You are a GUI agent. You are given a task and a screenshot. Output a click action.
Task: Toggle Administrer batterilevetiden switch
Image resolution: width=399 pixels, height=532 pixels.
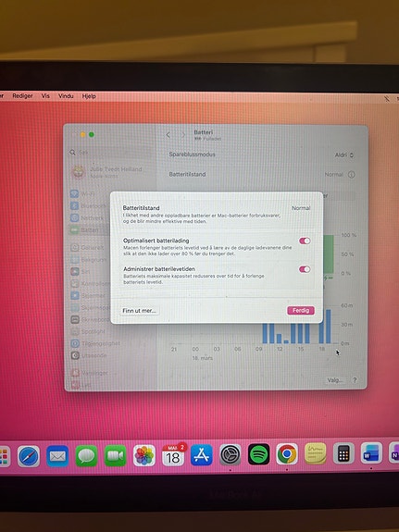305,269
